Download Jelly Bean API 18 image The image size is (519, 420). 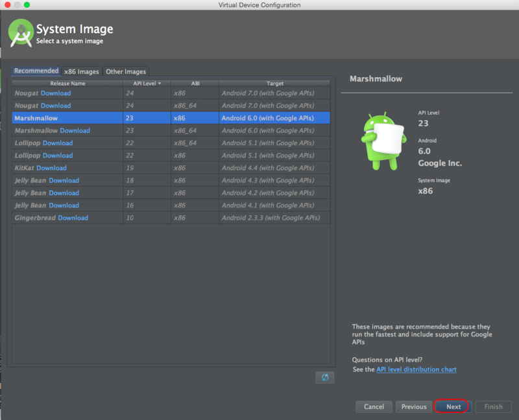(64, 181)
